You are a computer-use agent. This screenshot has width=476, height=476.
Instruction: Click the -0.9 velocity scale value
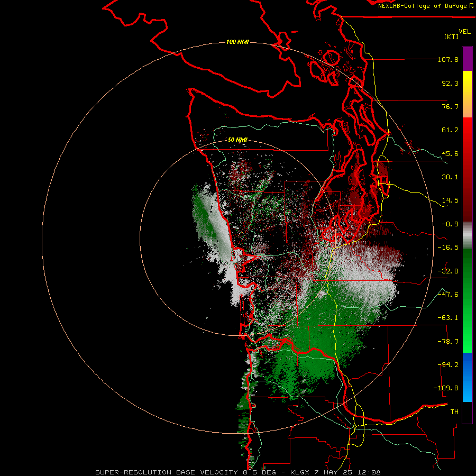[450, 224]
